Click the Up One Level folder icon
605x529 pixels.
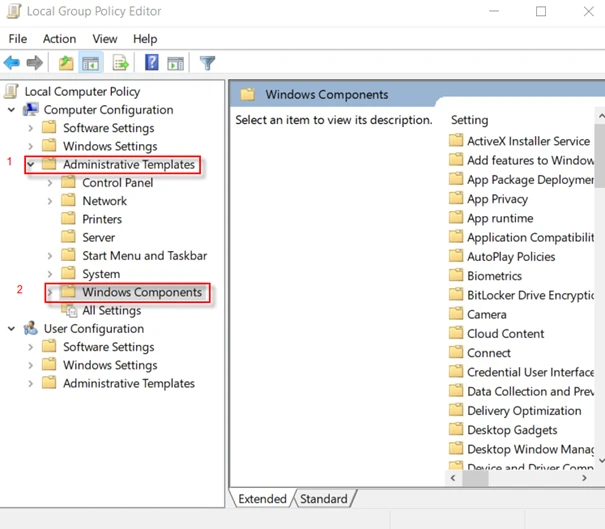[x=66, y=63]
